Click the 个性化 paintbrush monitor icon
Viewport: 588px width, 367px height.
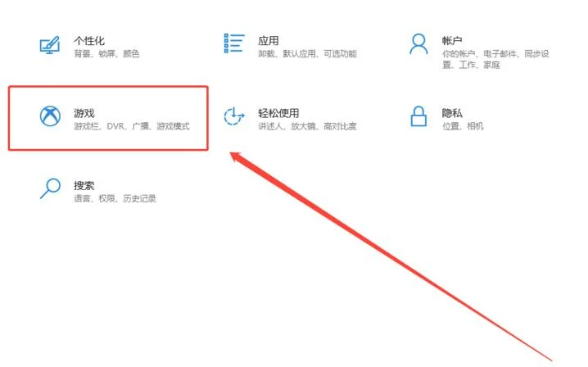tap(50, 45)
